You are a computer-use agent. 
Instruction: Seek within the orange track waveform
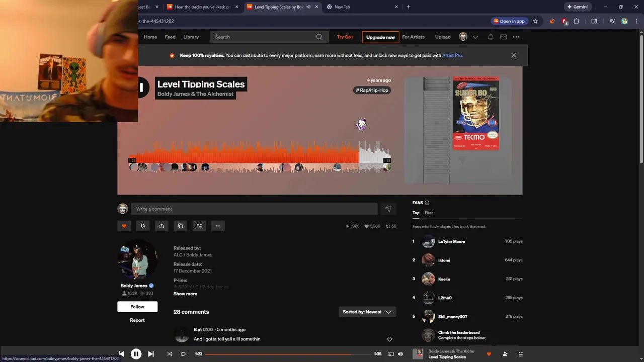point(260,157)
